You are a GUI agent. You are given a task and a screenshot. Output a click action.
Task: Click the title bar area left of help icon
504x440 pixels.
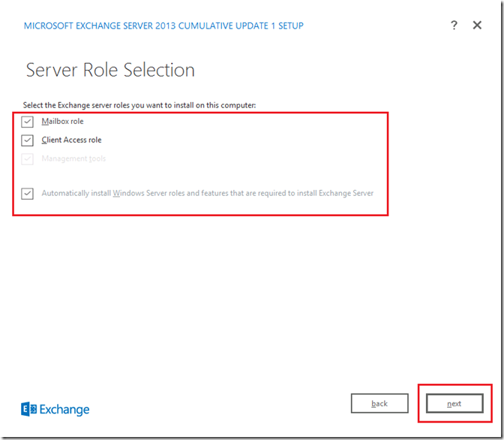[x=375, y=26]
